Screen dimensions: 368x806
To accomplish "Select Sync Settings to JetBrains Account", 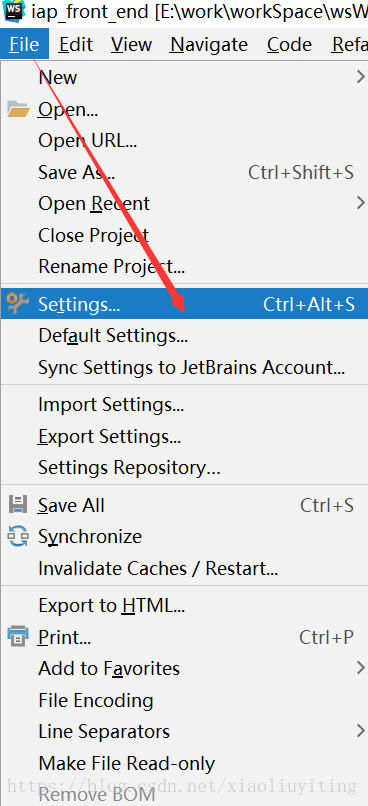I will (184, 367).
